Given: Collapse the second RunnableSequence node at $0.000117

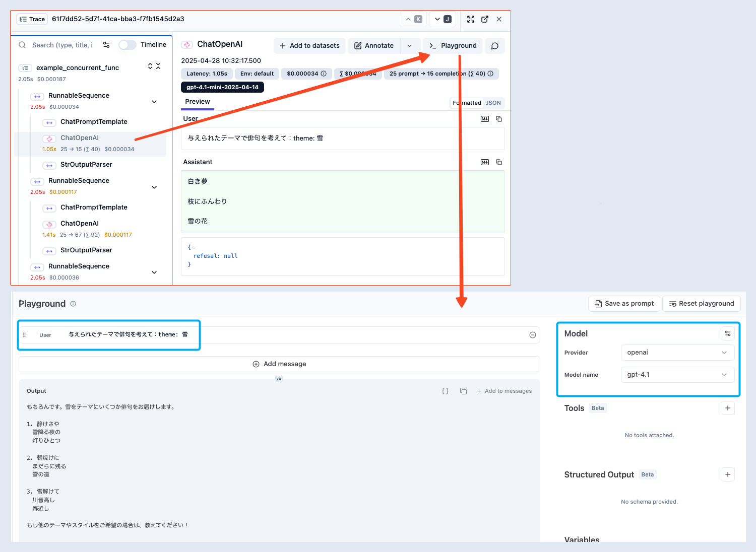Looking at the screenshot, I should point(154,187).
